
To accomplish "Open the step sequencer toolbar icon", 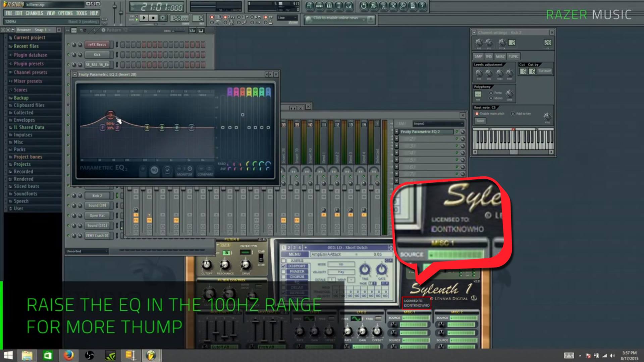I will coord(319,6).
